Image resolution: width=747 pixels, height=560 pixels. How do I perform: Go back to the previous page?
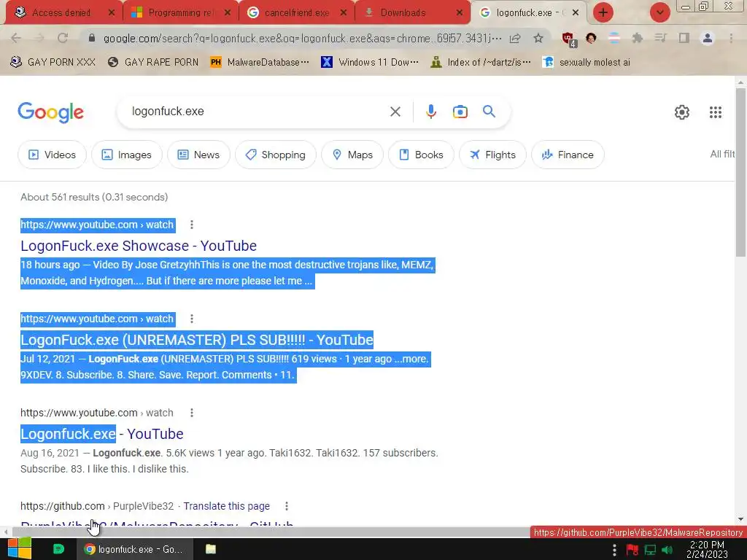pyautogui.click(x=16, y=38)
